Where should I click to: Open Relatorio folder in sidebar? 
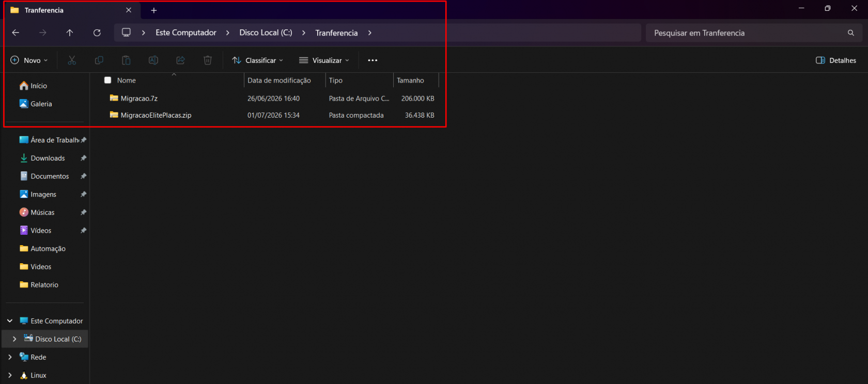click(x=45, y=284)
